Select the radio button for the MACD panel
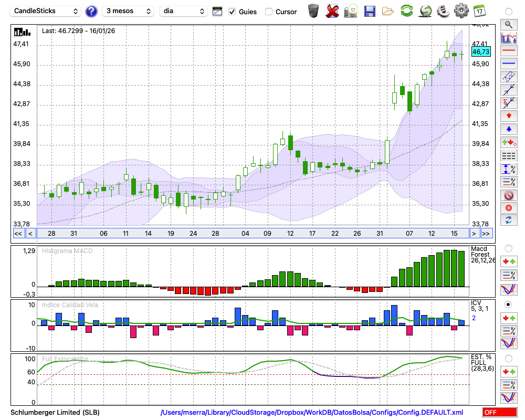 click(508, 248)
